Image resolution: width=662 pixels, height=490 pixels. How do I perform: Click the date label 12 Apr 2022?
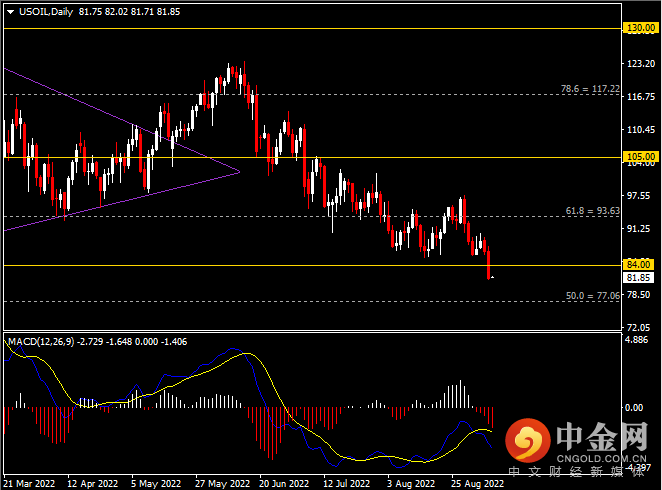(x=92, y=484)
